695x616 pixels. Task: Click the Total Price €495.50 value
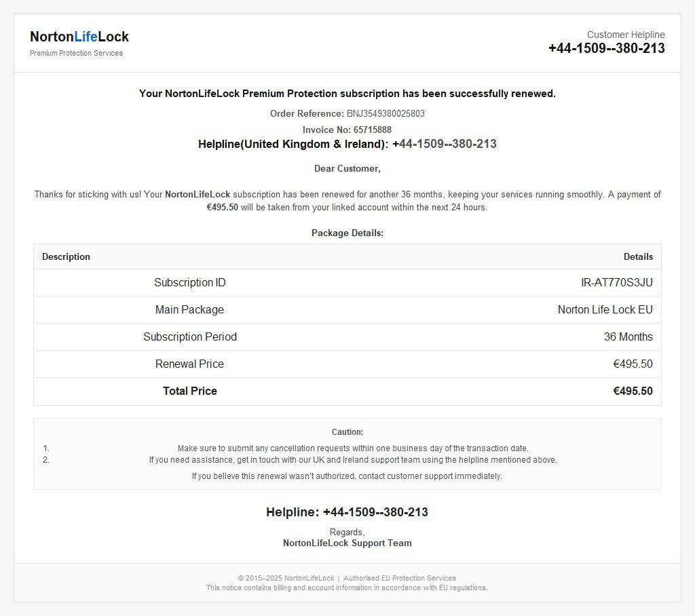coord(633,391)
